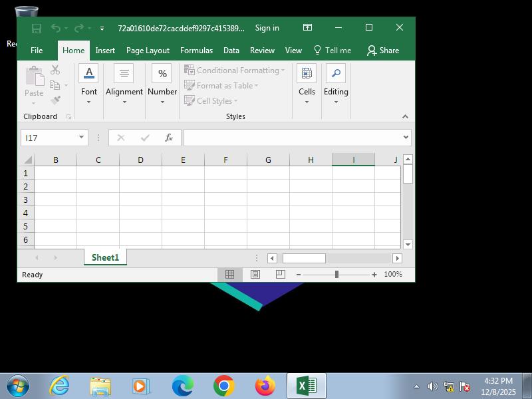Click the Insert Function fx icon
The height and width of the screenshot is (399, 532).
pos(169,138)
